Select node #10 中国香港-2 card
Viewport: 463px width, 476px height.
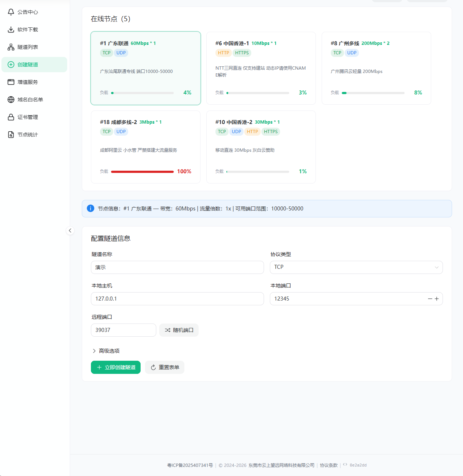(x=261, y=147)
